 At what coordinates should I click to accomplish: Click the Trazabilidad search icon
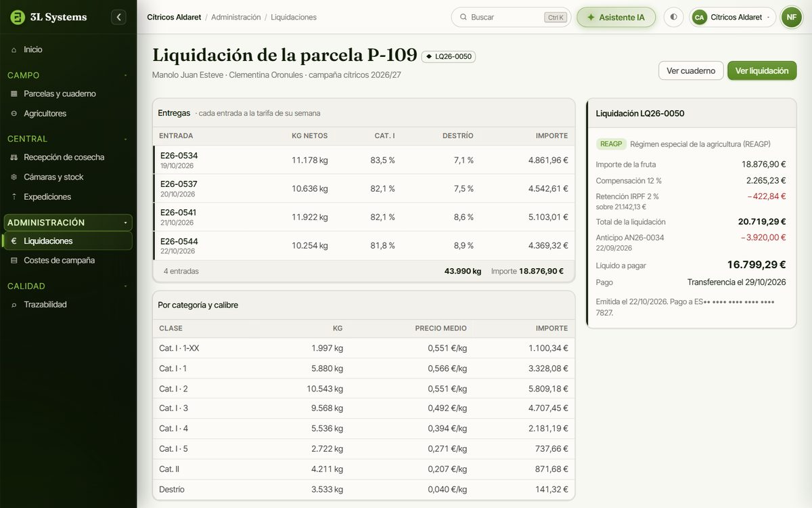tap(14, 305)
